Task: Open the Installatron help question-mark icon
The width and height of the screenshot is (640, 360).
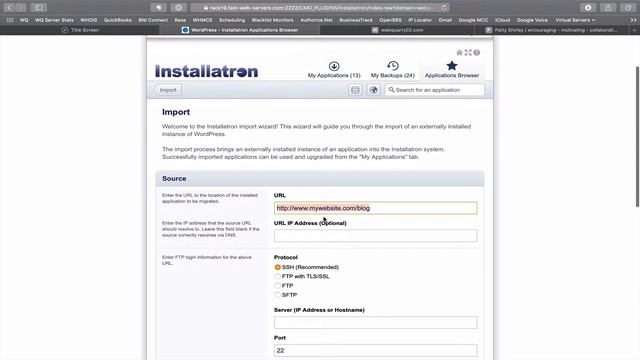Action: (477, 52)
